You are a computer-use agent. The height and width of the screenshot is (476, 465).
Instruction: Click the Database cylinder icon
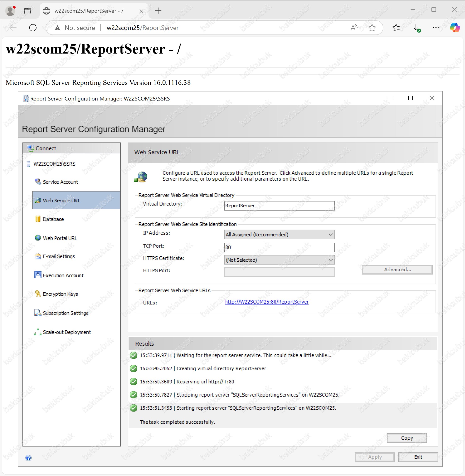click(x=38, y=219)
